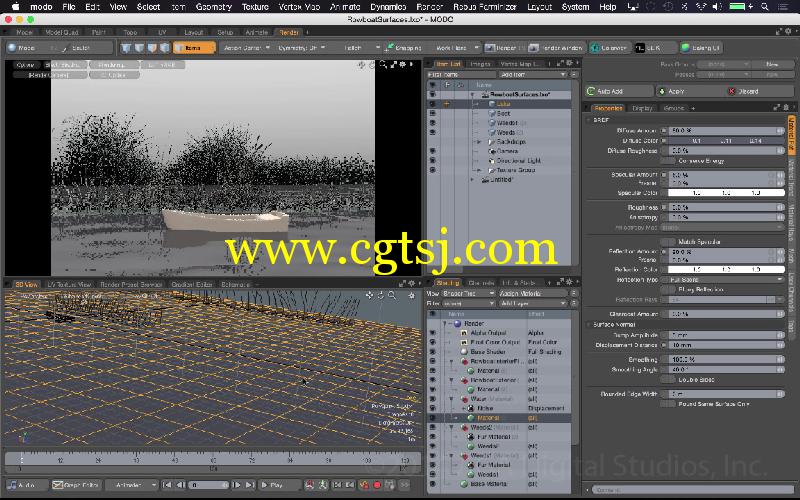Open the Action Center dropdown
800x500 pixels.
point(246,48)
